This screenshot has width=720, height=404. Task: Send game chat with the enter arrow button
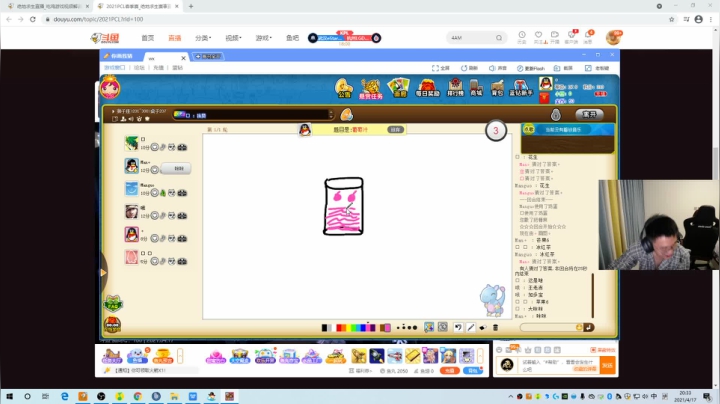(x=588, y=327)
